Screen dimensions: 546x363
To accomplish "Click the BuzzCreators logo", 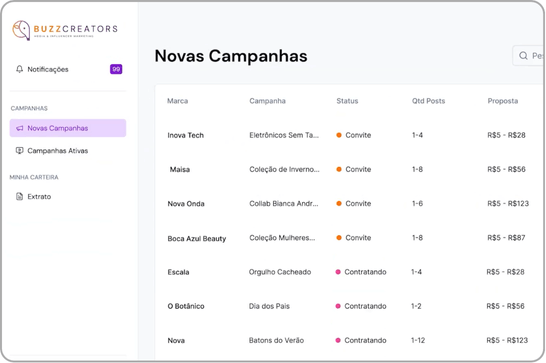I will 65,30.
